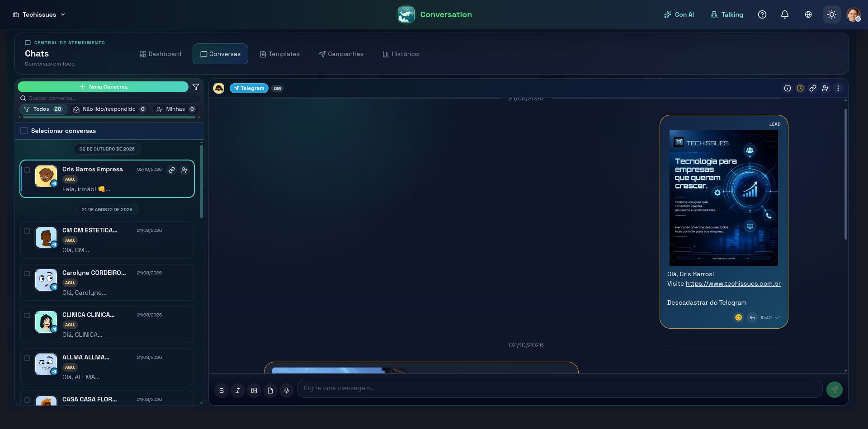Click the clock icon in chat header
868x429 pixels.
point(800,88)
